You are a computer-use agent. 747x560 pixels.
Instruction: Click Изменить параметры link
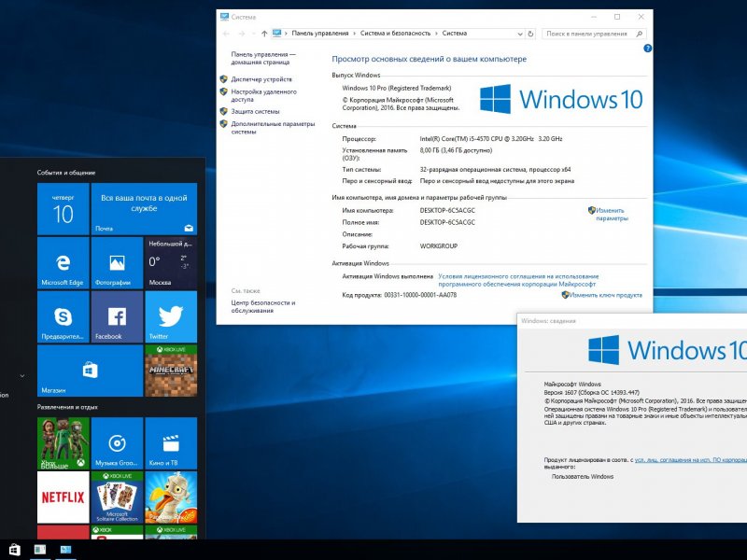click(x=612, y=215)
